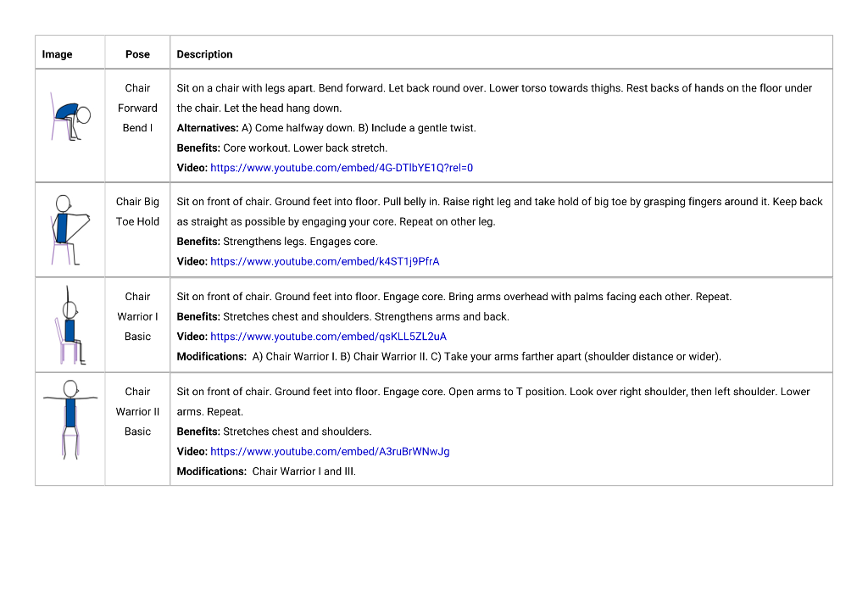868x613 pixels.
Task: Click Benefits text Core workout Lower back stretch
Action: tap(305, 148)
